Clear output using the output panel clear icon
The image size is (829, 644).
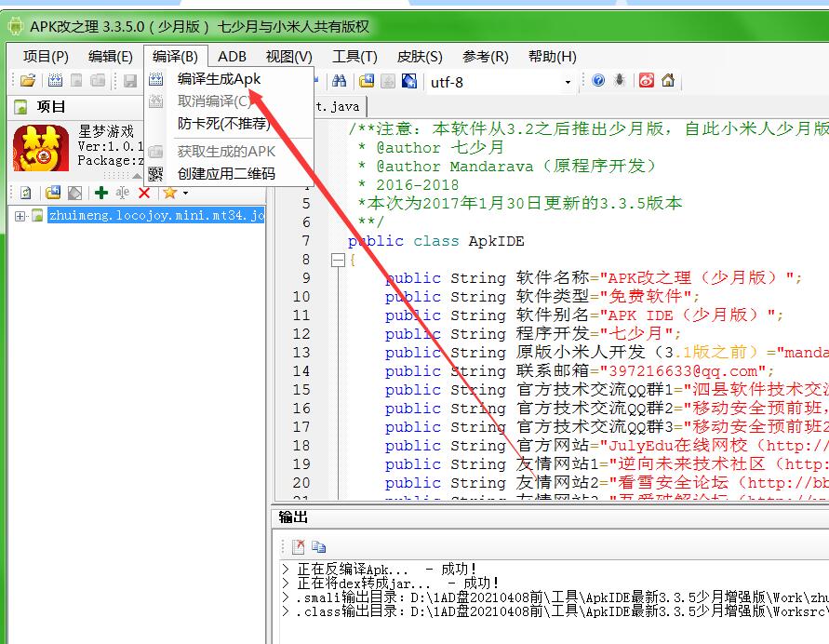(298, 546)
